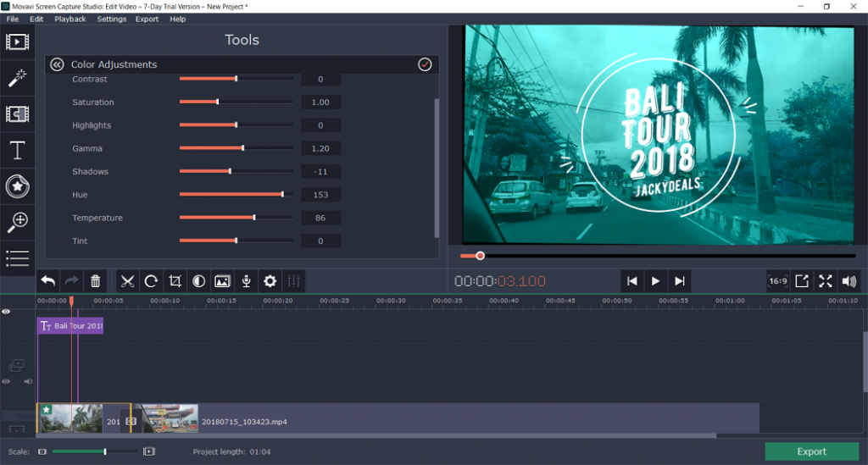Toggle title track visibility eye

6,312
